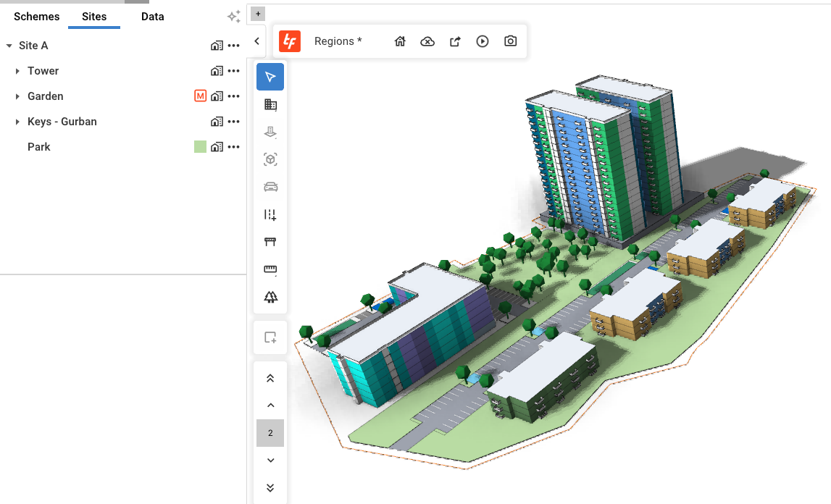The width and height of the screenshot is (831, 504).
Task: Click the share export icon
Action: (455, 41)
